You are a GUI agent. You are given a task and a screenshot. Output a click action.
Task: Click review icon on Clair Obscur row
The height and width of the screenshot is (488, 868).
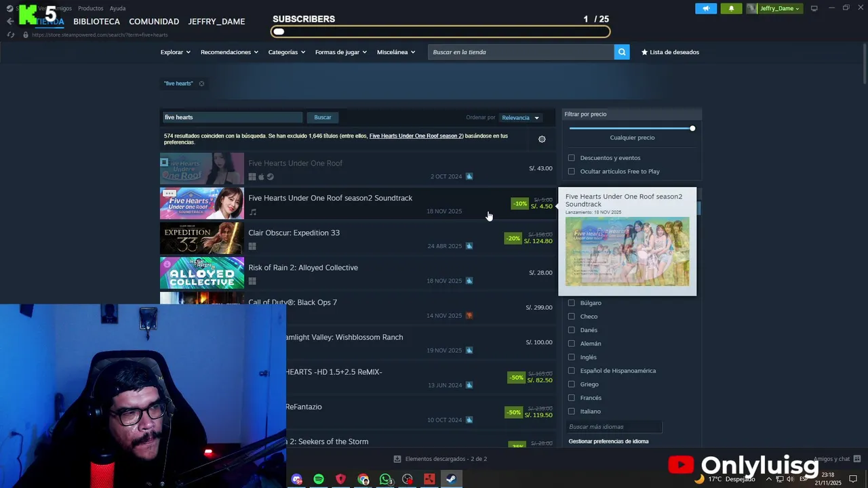pos(469,246)
